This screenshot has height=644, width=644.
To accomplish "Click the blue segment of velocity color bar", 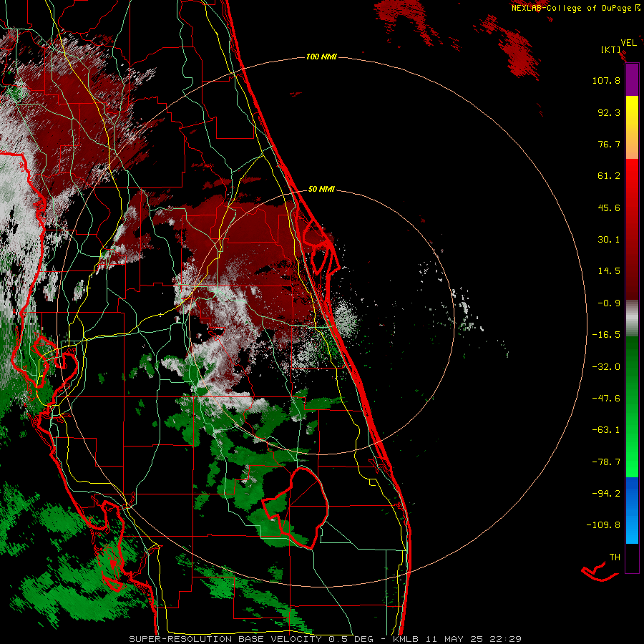I will point(632,510).
